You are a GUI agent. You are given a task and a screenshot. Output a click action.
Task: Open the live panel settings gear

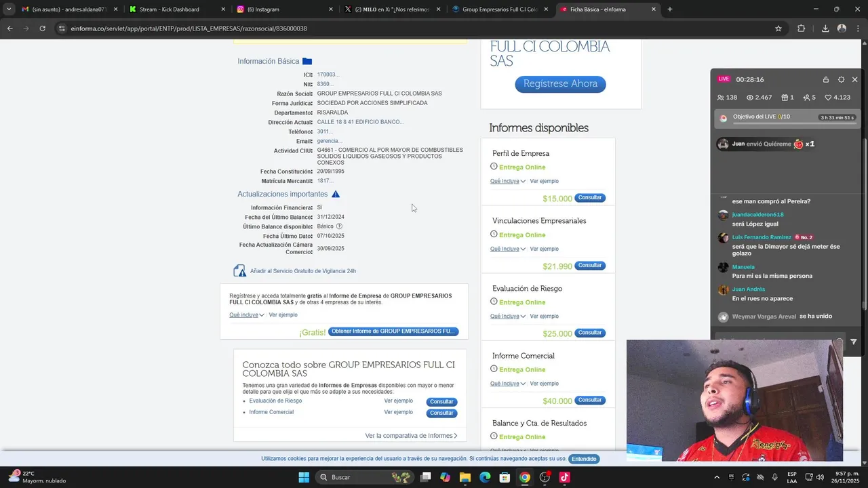842,79
